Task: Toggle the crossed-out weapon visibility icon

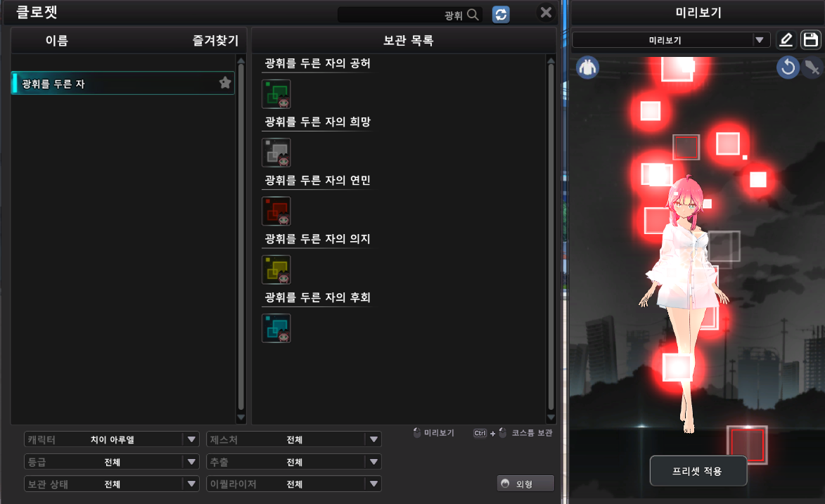Action: [812, 67]
